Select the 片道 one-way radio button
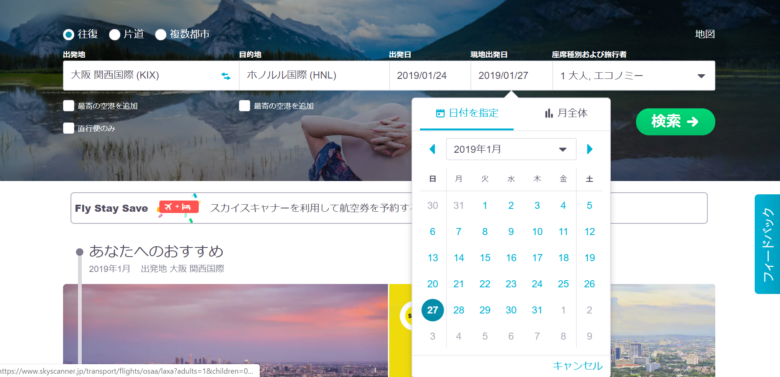Image resolution: width=780 pixels, height=377 pixels. (114, 35)
